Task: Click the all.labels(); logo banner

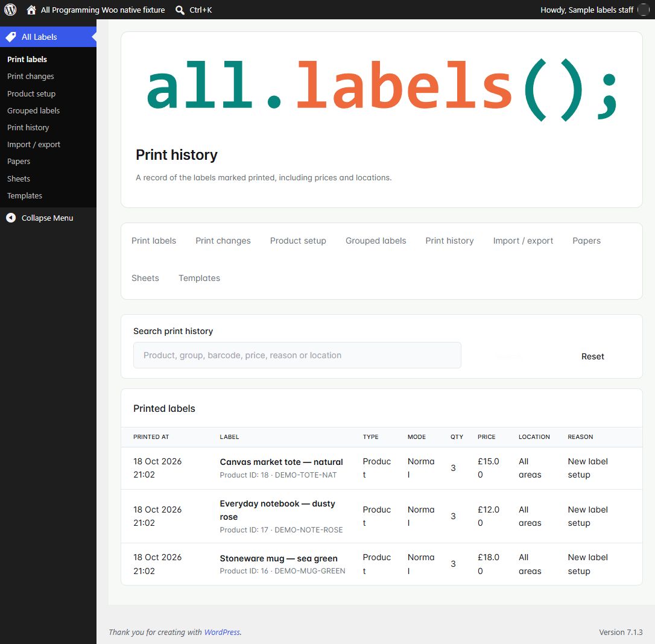Action: pos(381,89)
